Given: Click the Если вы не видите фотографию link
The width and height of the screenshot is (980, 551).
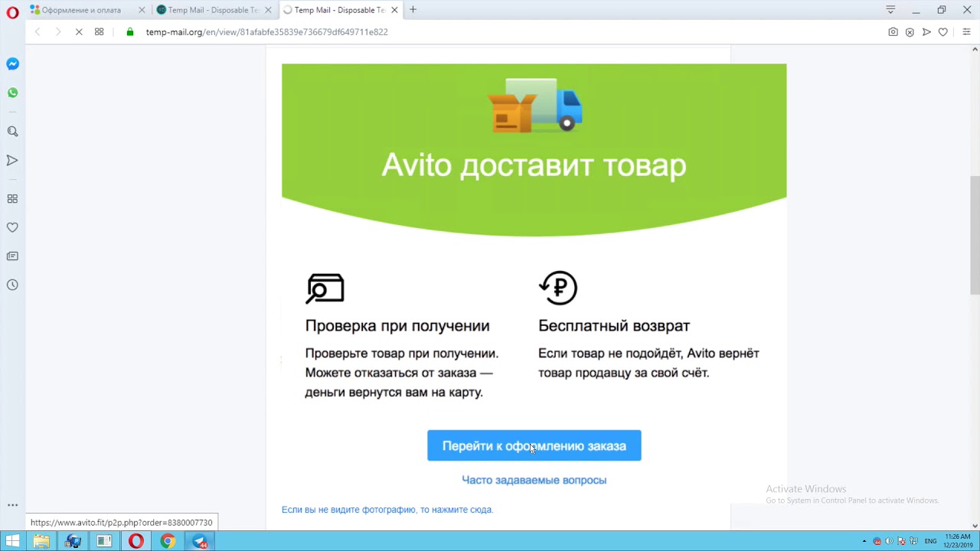Looking at the screenshot, I should (387, 510).
